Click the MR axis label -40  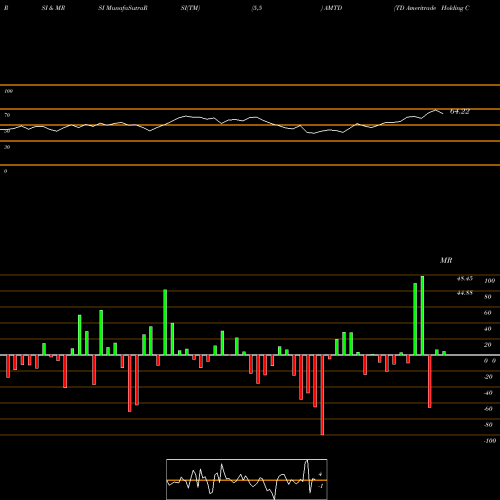click(488, 393)
